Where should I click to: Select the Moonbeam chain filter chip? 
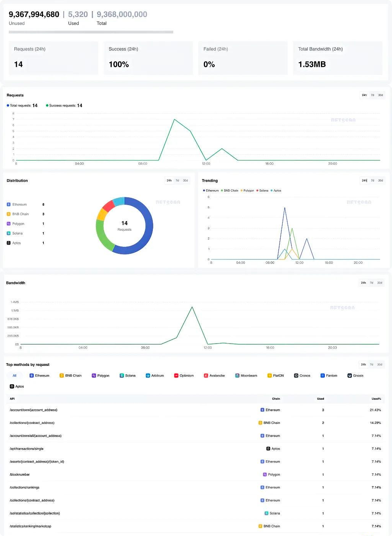point(246,376)
